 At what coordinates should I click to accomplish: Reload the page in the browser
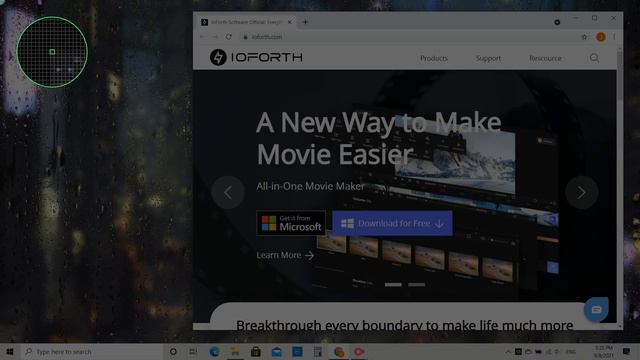(x=229, y=37)
